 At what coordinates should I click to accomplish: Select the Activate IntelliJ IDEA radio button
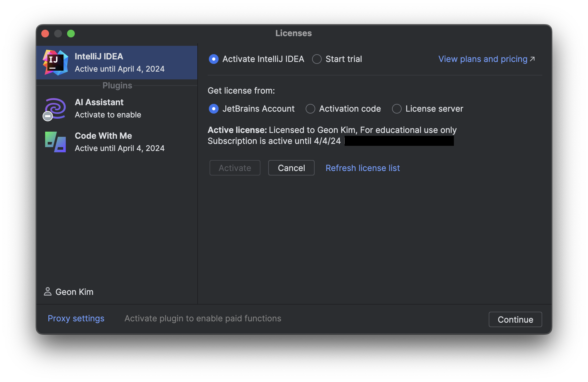[x=213, y=59]
